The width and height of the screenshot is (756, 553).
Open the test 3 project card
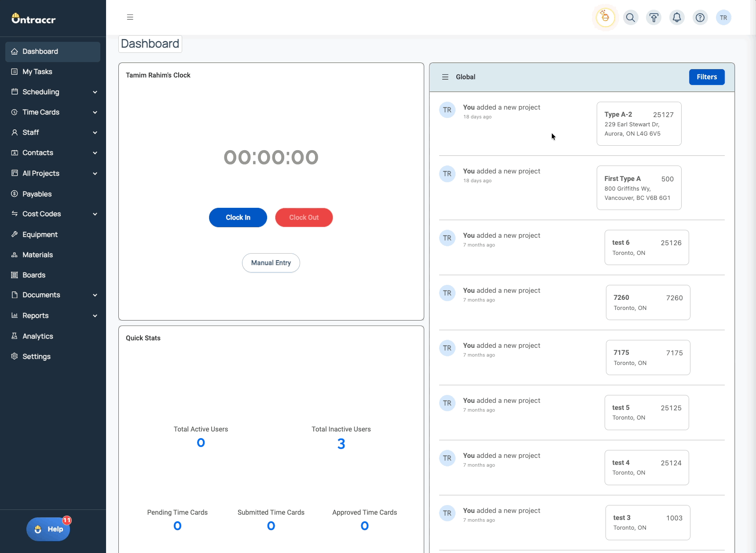pyautogui.click(x=648, y=523)
